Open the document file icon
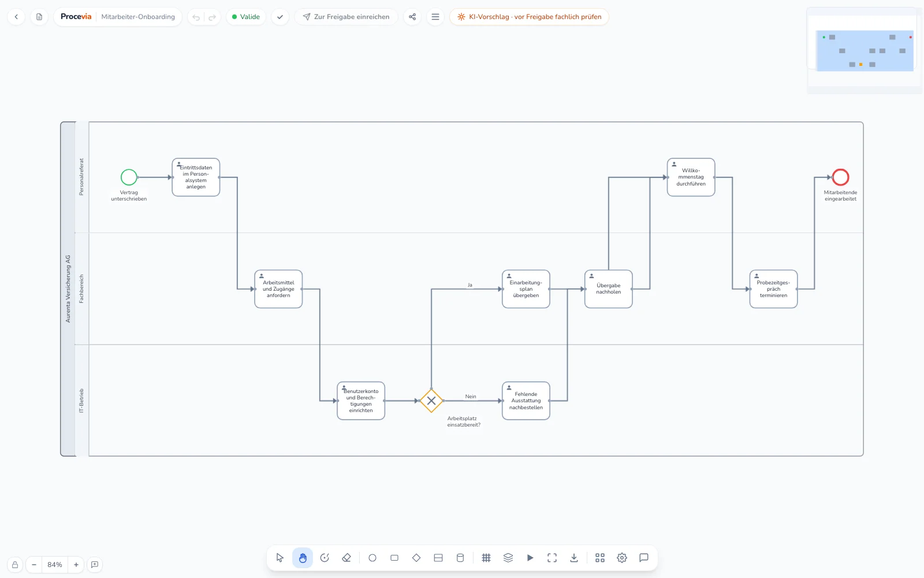The height and width of the screenshot is (578, 924). tap(39, 17)
